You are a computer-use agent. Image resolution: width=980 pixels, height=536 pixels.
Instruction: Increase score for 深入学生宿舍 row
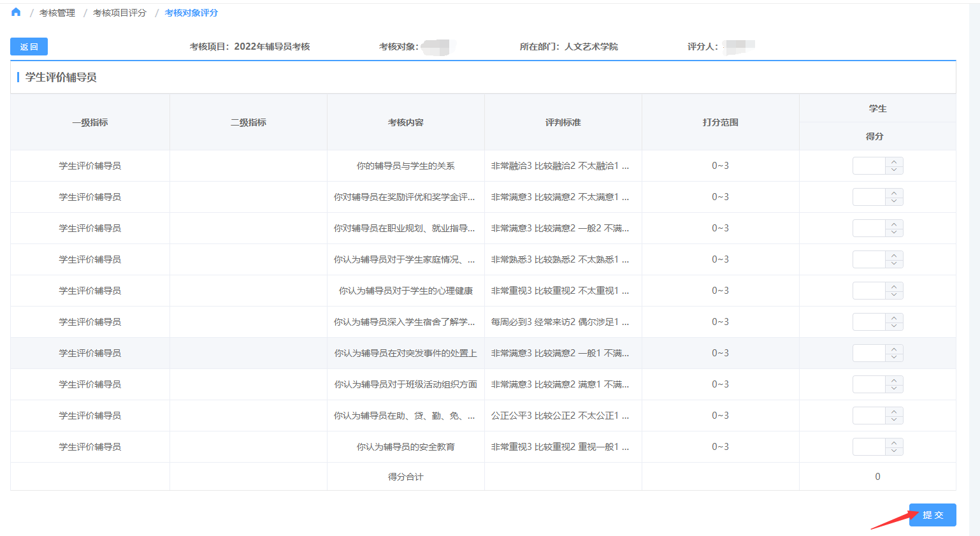894,318
